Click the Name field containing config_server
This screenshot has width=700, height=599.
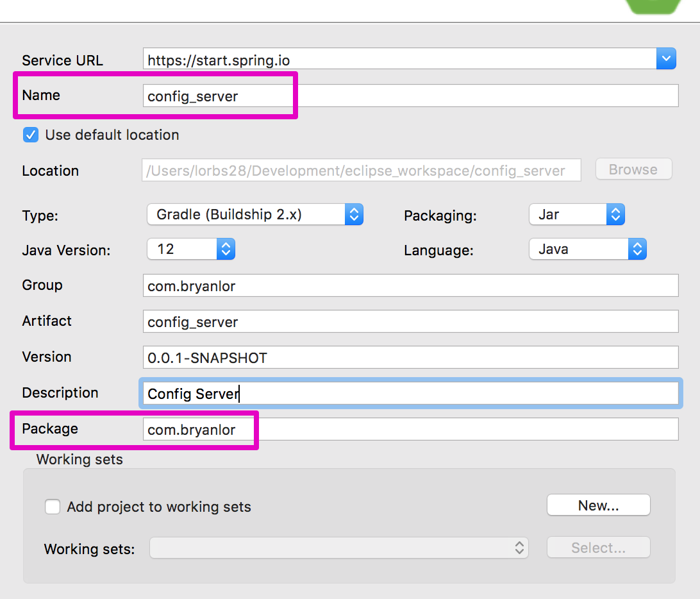(x=410, y=96)
